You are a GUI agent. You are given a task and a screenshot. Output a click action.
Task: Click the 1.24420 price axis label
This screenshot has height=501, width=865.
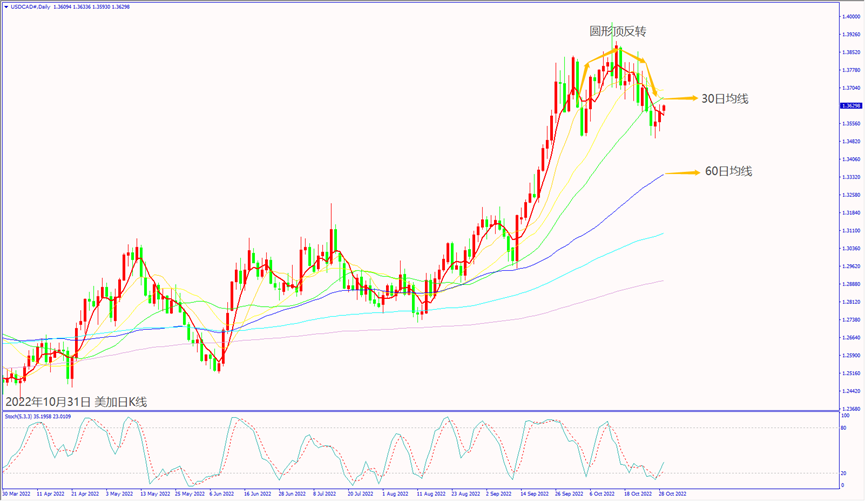852,391
